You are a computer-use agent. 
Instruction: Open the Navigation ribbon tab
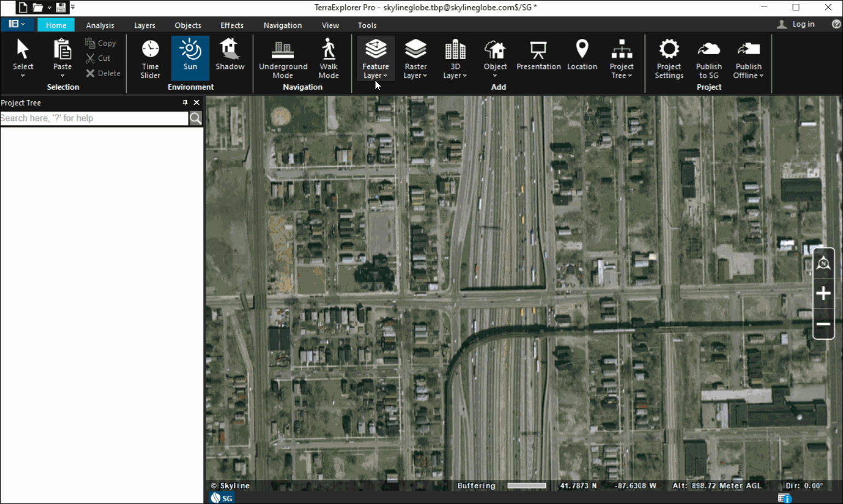[282, 25]
